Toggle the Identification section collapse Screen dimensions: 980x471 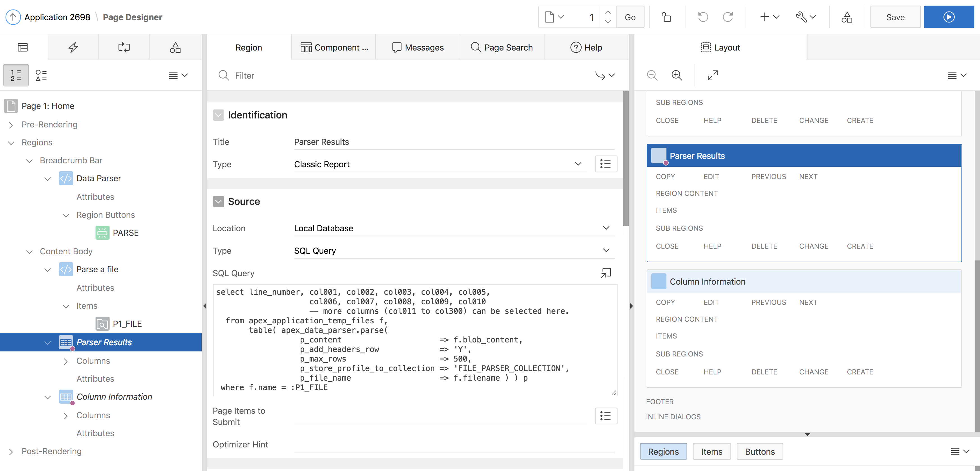coord(218,115)
